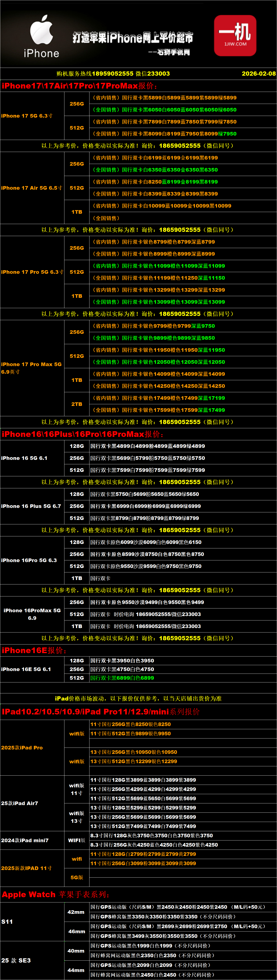The width and height of the screenshot is (277, 980).
Task: Click the red 一机 1JIW.COM logo
Action: 235,35
